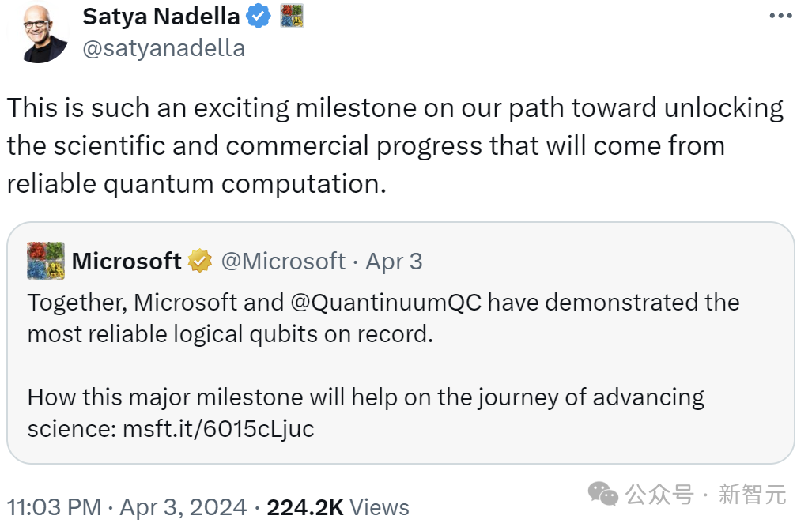Click main tweet text about exciting milestone
Screen dimensions: 812x527
coord(395,145)
